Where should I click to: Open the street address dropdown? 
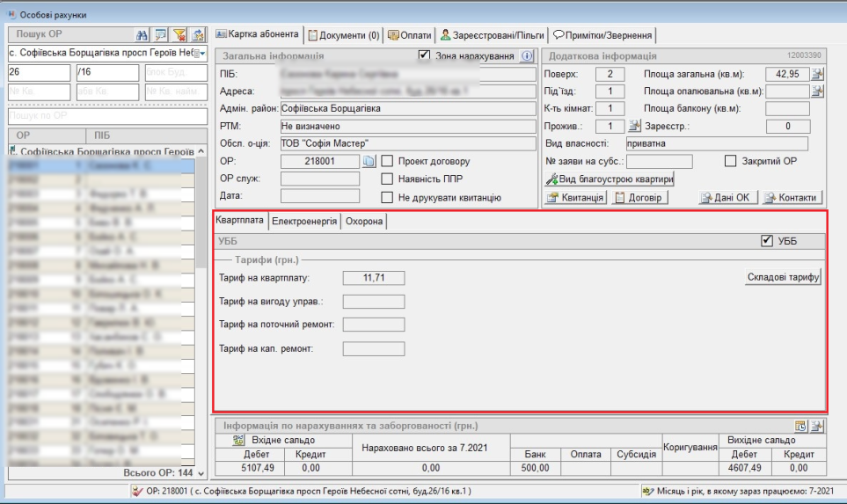coord(200,54)
